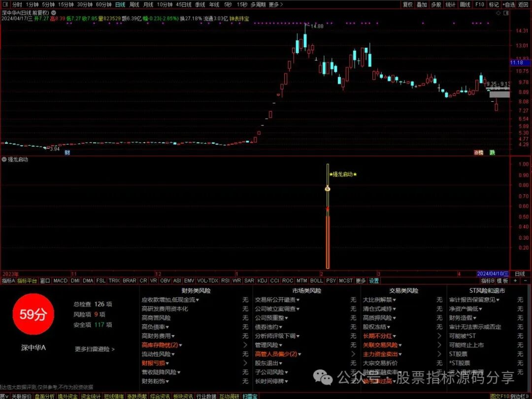Click the 叠加 overlay button
532x399 pixels.
[422, 4]
